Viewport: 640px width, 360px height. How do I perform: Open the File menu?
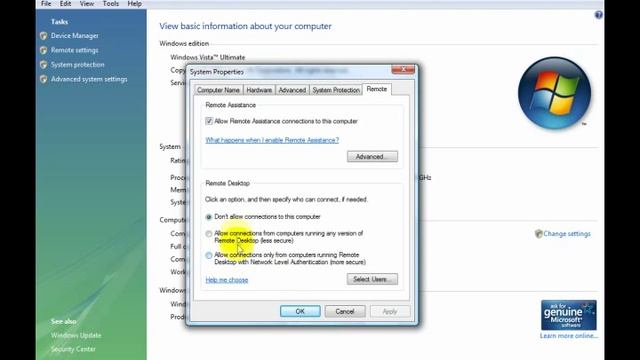(46, 4)
